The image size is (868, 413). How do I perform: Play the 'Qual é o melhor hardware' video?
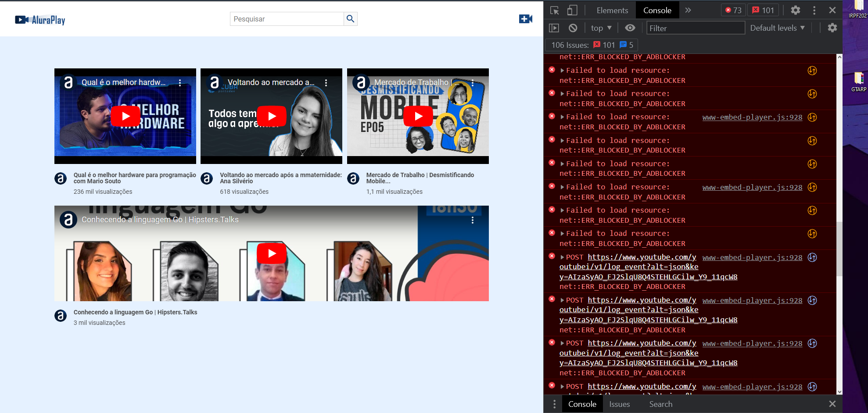pyautogui.click(x=126, y=116)
